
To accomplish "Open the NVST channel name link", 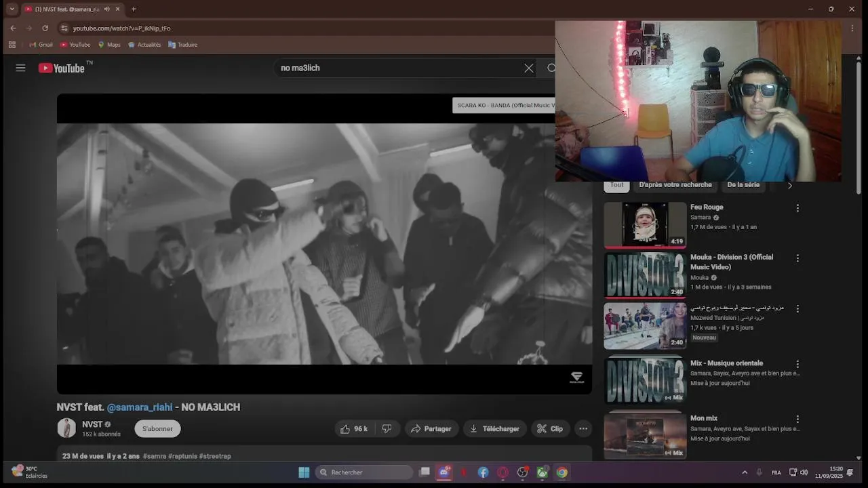I will 92,424.
